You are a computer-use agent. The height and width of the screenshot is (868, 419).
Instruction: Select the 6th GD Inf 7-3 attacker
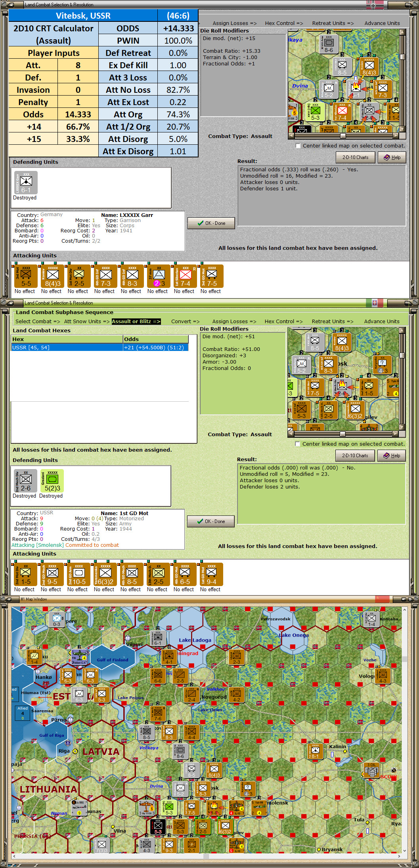(x=105, y=276)
